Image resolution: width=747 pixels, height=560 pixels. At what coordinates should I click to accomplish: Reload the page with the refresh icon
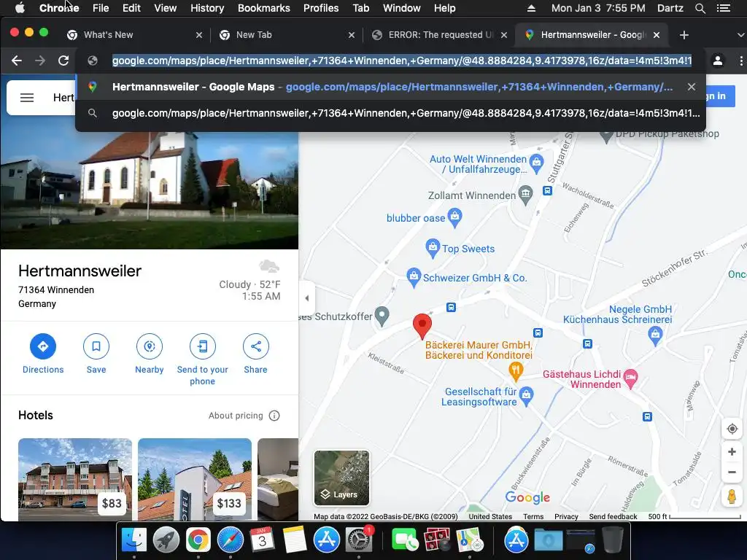click(x=63, y=61)
